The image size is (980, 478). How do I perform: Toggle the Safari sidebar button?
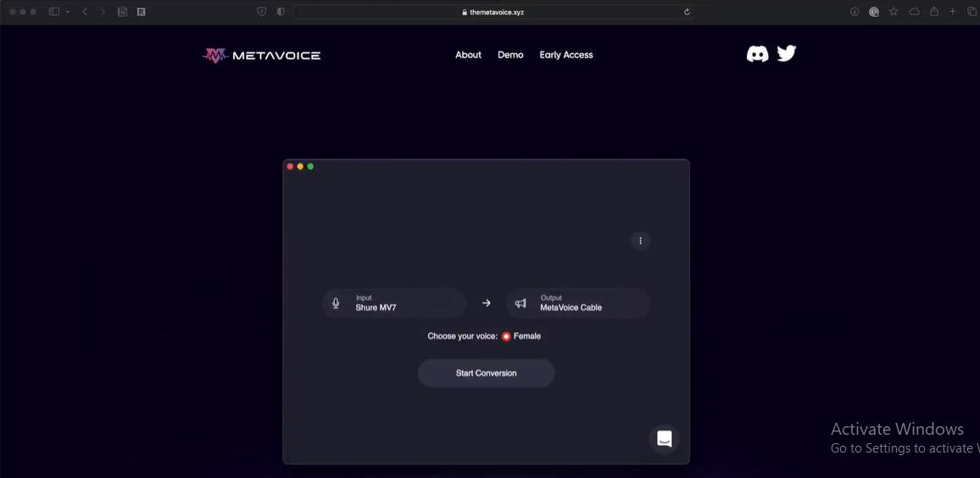[x=54, y=12]
